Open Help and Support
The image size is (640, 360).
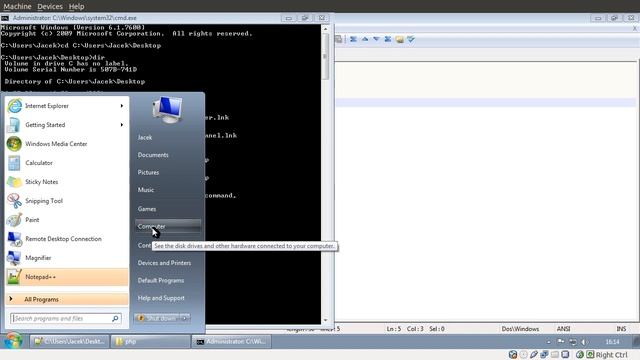point(161,298)
